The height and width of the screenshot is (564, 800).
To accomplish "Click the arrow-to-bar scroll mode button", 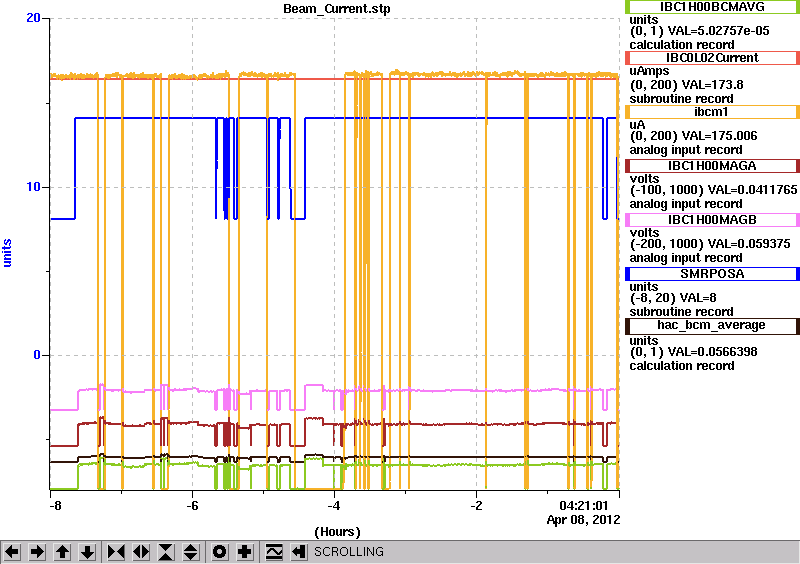I will 299,552.
